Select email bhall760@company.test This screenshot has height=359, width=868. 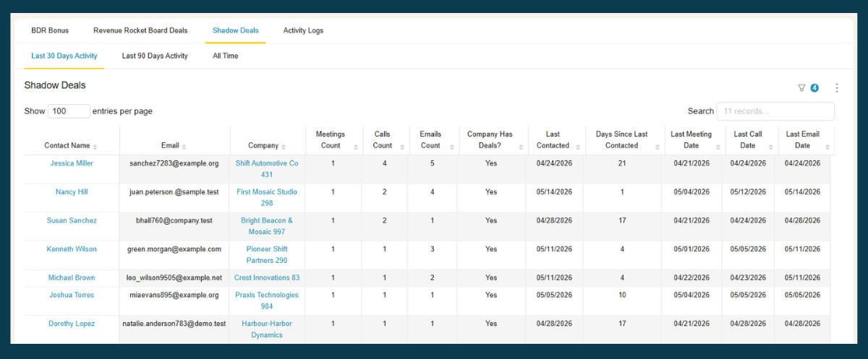pos(174,220)
